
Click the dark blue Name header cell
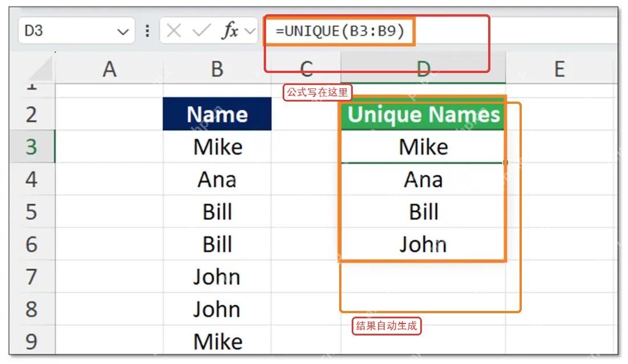217,114
